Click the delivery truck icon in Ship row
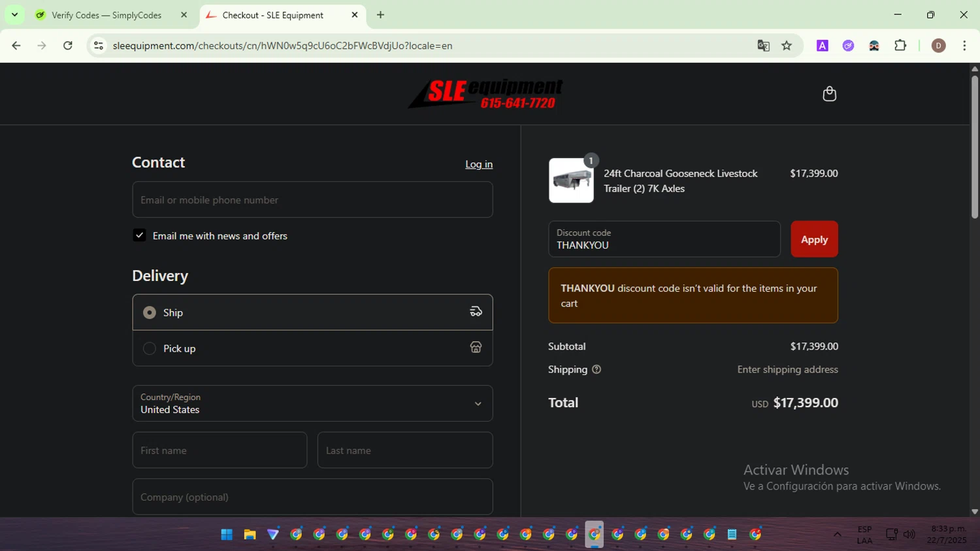This screenshot has height=551, width=980. click(x=476, y=312)
